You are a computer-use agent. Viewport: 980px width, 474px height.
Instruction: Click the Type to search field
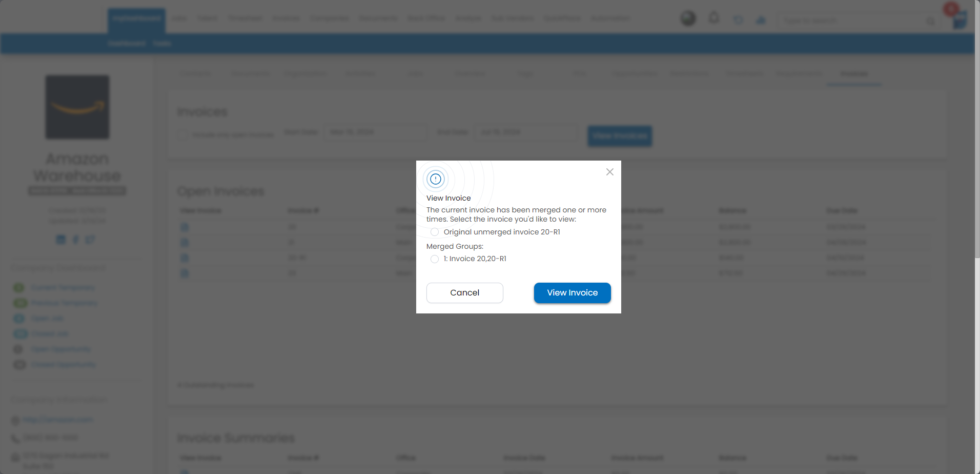tap(851, 21)
